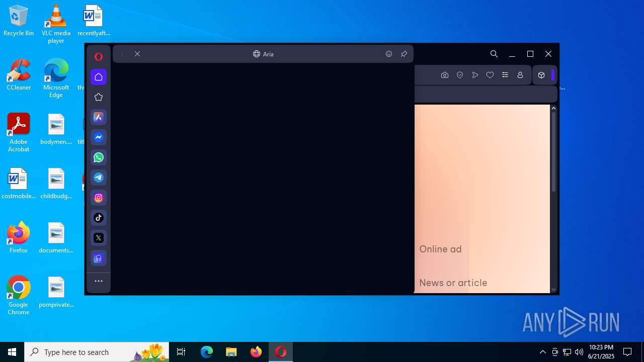
Task: Open WhatsApp in the sidebar
Action: pyautogui.click(x=99, y=157)
